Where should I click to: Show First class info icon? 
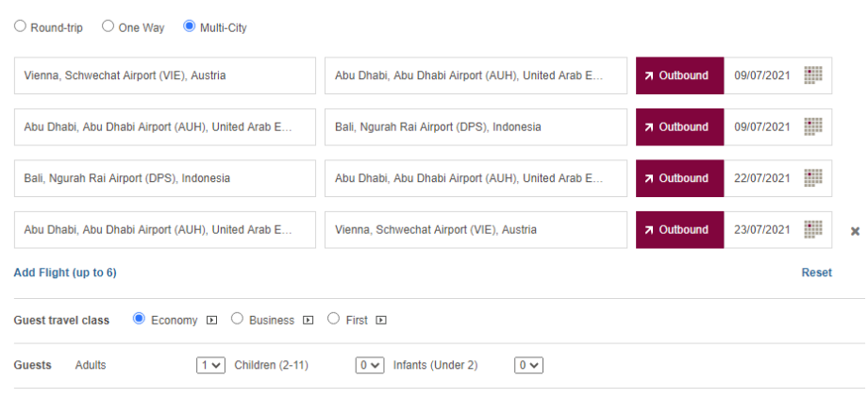point(381,321)
